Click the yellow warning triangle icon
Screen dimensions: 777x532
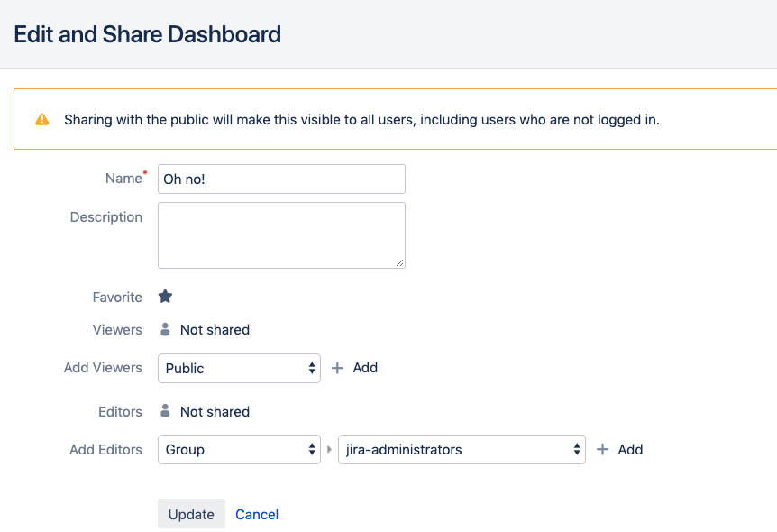(42, 119)
